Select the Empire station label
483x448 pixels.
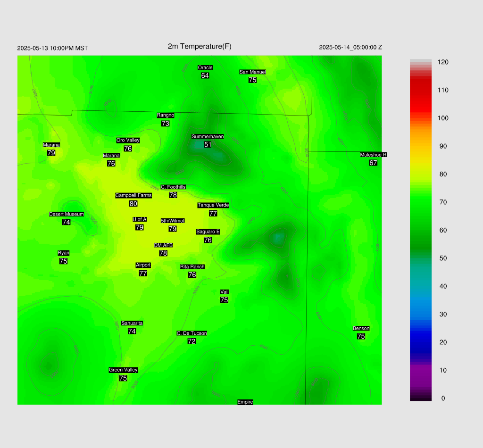(x=245, y=402)
